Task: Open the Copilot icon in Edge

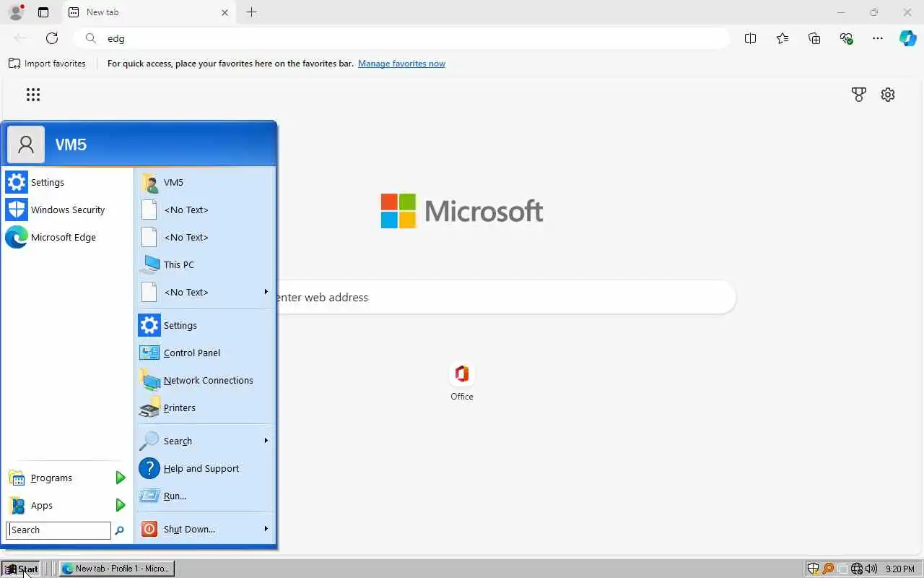Action: point(907,38)
